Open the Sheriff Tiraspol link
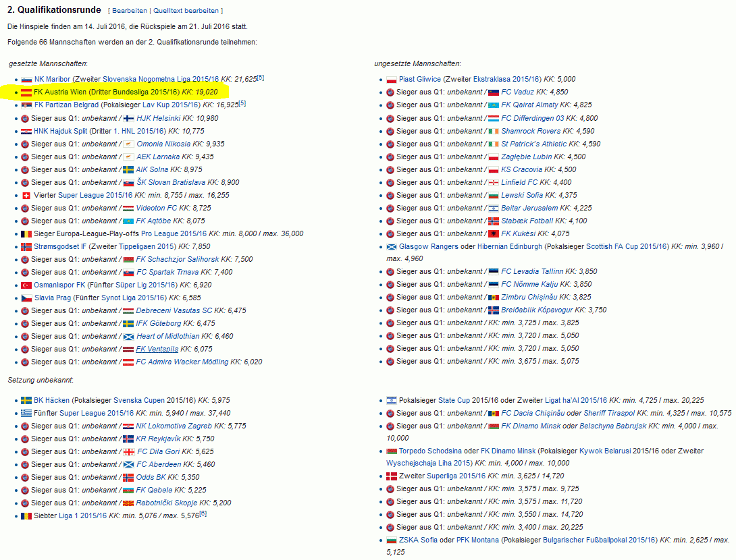Screen dimensions: 736x560 tap(609, 413)
